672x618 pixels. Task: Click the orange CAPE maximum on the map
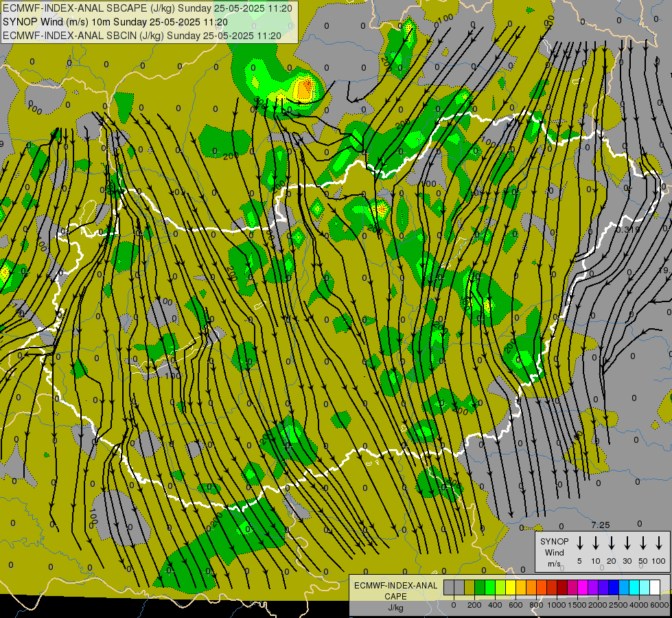click(x=305, y=89)
